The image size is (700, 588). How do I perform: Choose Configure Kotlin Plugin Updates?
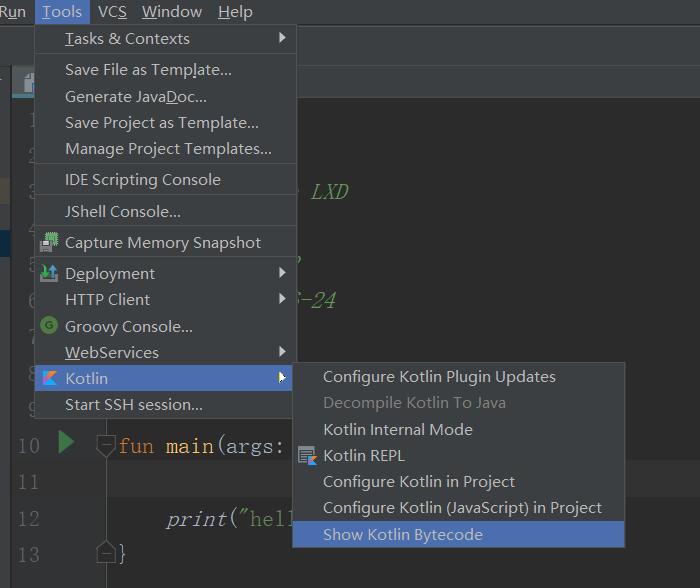(439, 377)
